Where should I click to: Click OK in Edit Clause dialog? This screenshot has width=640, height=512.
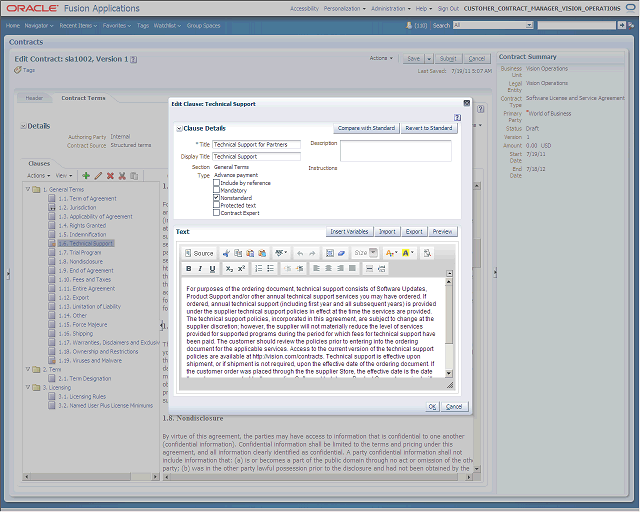pyautogui.click(x=432, y=407)
